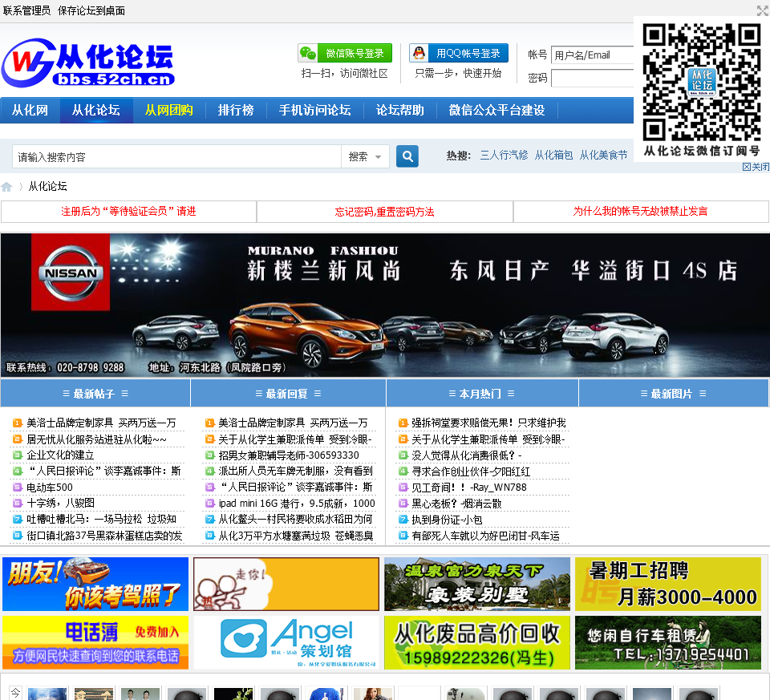Open reply 从化3万平方水塘塞满垃圾
The width and height of the screenshot is (770, 700).
pyautogui.click(x=296, y=536)
